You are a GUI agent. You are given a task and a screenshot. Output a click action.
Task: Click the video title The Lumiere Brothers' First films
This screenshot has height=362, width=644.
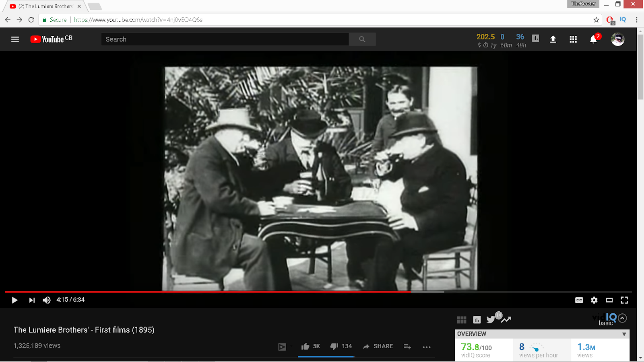pyautogui.click(x=84, y=330)
